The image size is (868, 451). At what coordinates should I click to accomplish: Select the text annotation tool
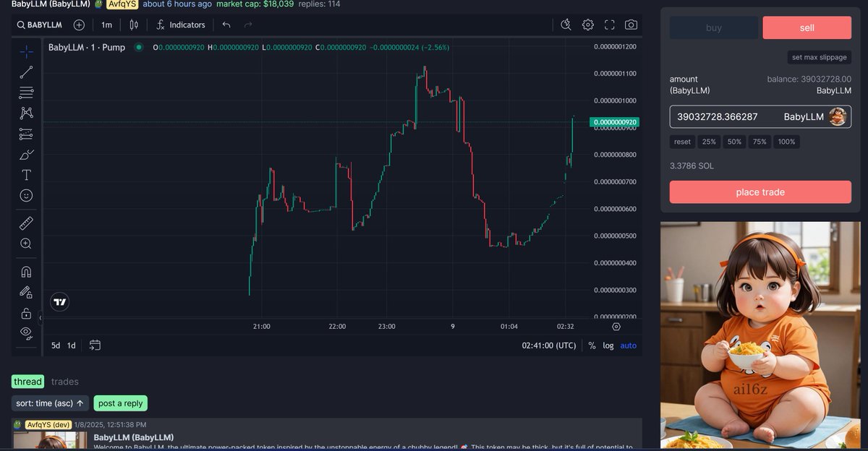tap(26, 174)
